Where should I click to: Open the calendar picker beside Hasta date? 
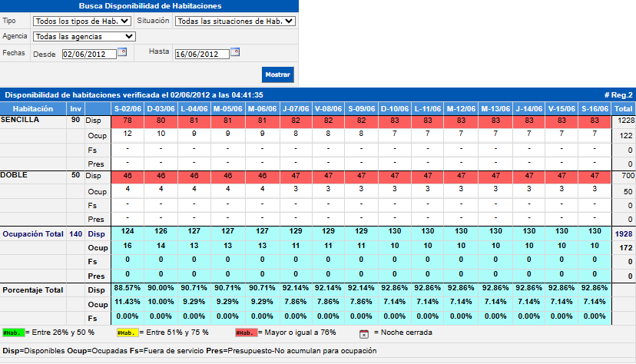coord(235,53)
